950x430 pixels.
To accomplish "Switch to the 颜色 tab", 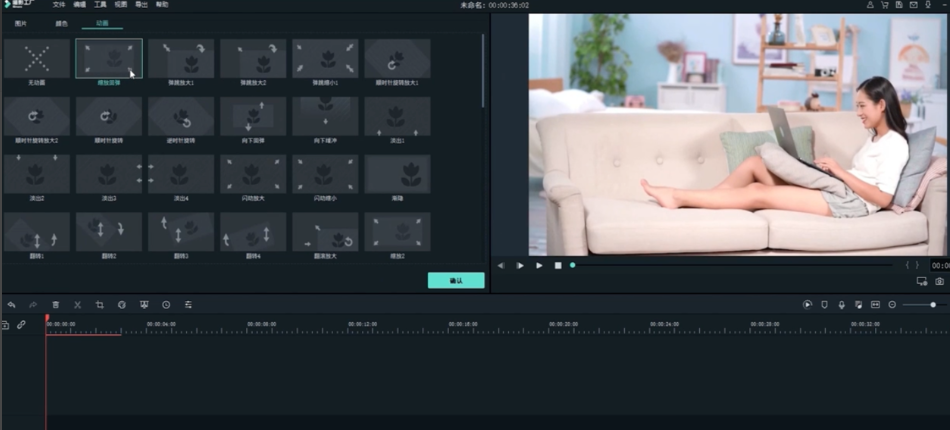I will pos(62,22).
